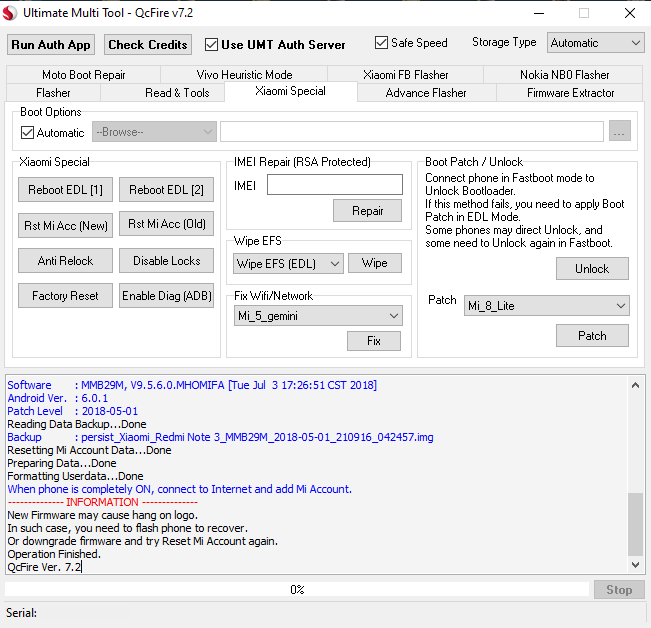Open the Mi_5_gemini Fix Wifi dropdown
Screen dimensions: 651x628
coord(318,316)
